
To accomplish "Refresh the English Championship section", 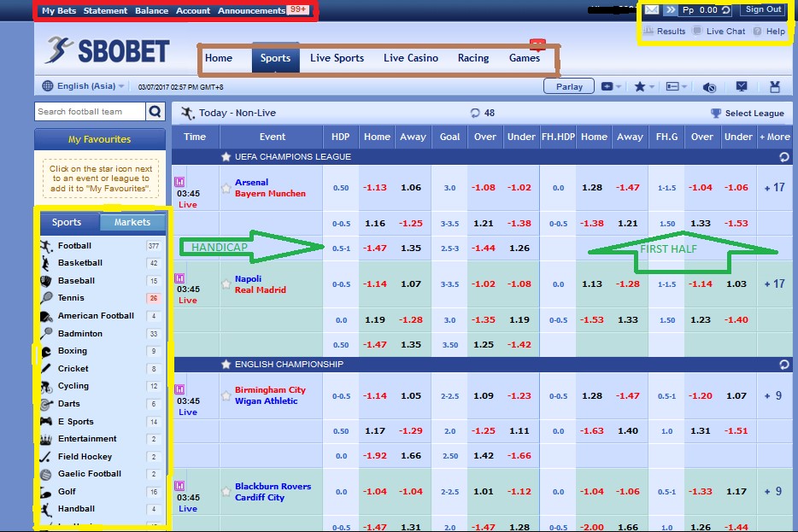I will 784,365.
